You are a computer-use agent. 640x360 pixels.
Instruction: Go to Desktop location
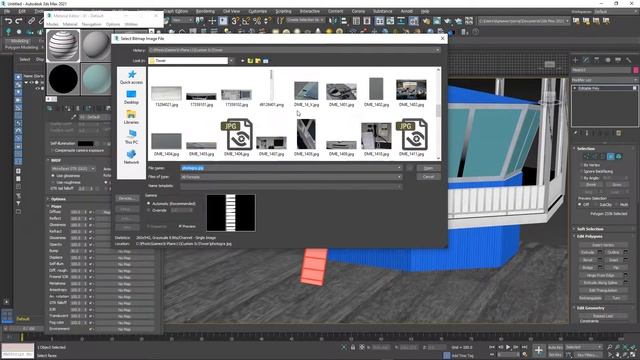131,97
